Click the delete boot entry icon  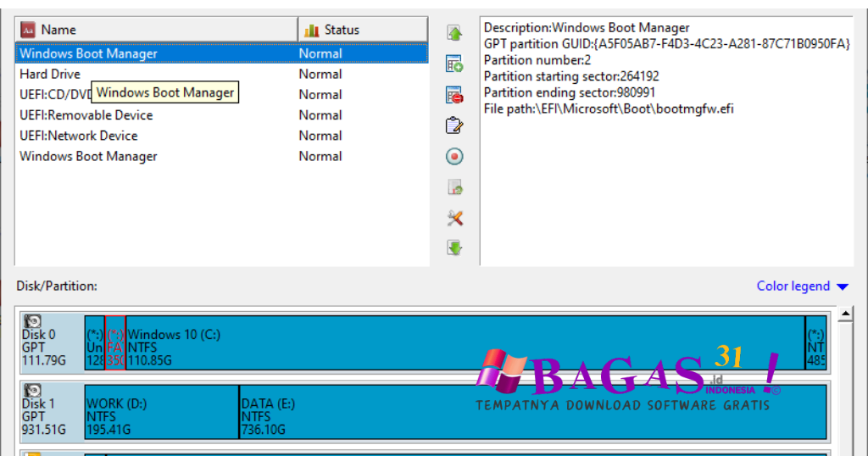(454, 95)
